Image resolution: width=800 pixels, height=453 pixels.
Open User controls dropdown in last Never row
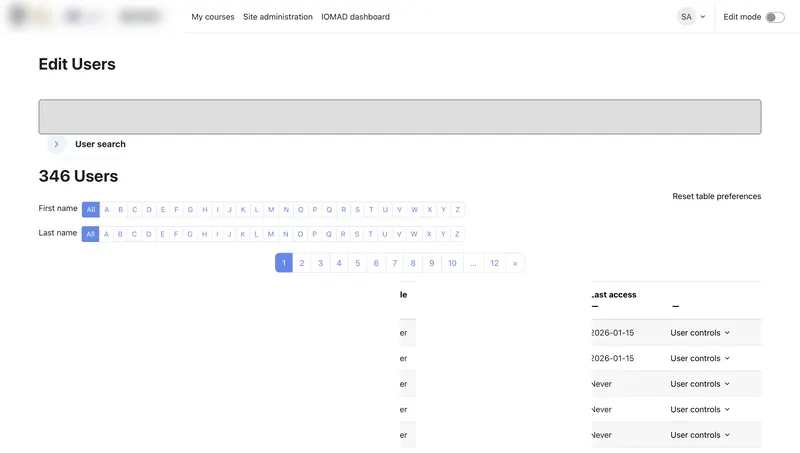pos(700,435)
